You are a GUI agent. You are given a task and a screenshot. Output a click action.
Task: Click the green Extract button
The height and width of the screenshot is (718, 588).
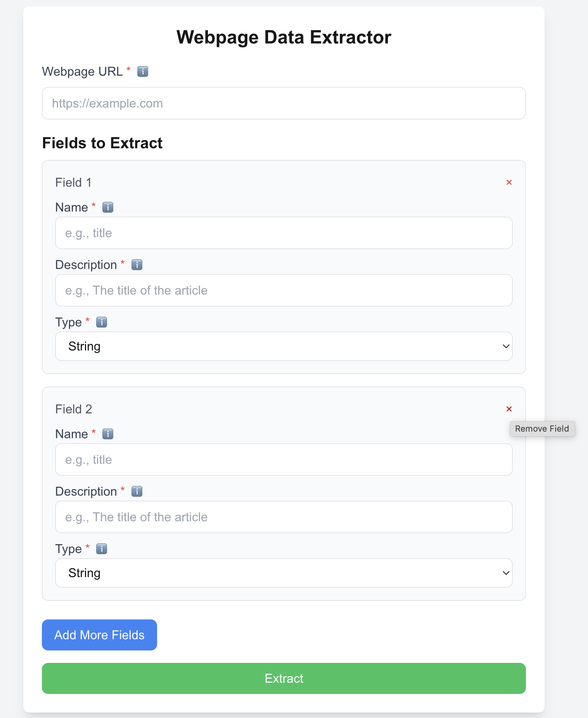pyautogui.click(x=284, y=678)
